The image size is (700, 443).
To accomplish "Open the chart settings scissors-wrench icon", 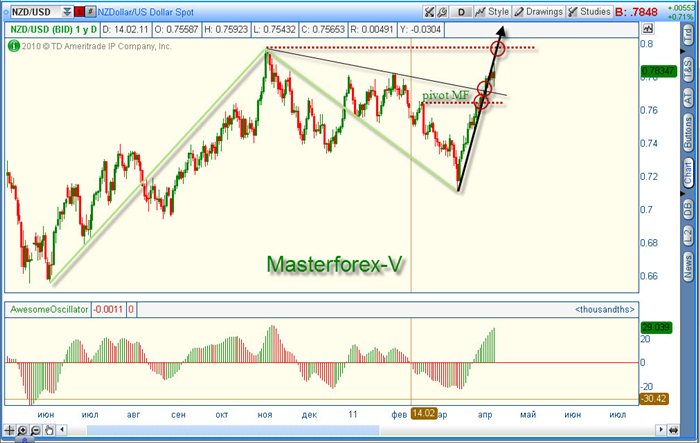I will click(429, 12).
